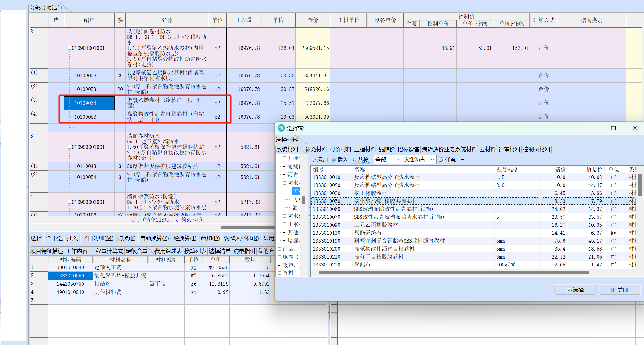This screenshot has width=644, height=345.
Task: Click the 关闭 button in selection window
Action: pos(619,290)
